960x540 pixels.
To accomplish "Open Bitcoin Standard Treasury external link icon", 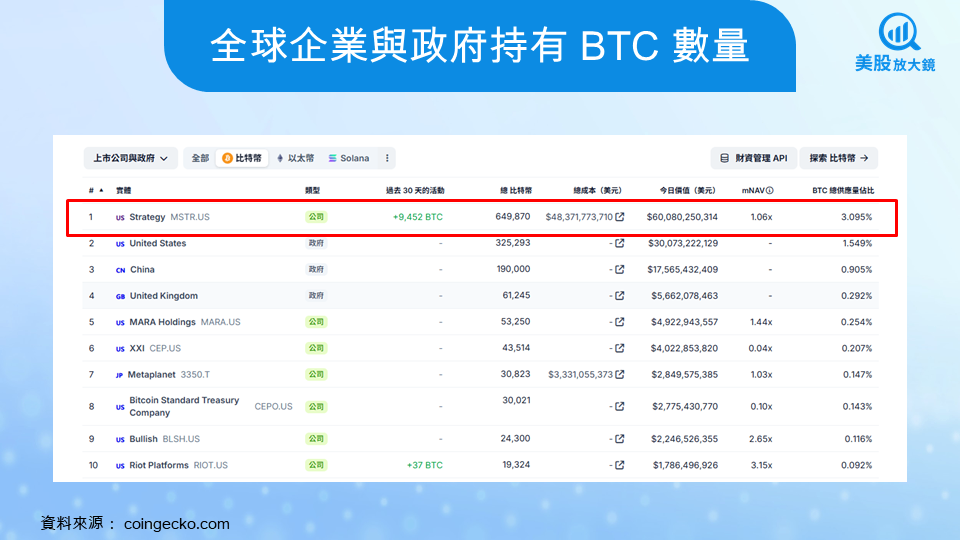I will 620,407.
